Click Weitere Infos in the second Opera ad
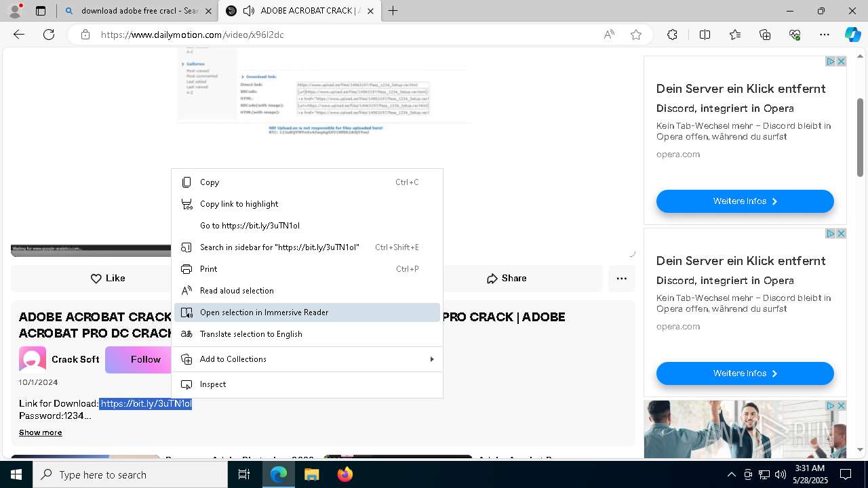The width and height of the screenshot is (868, 488). coord(745,373)
